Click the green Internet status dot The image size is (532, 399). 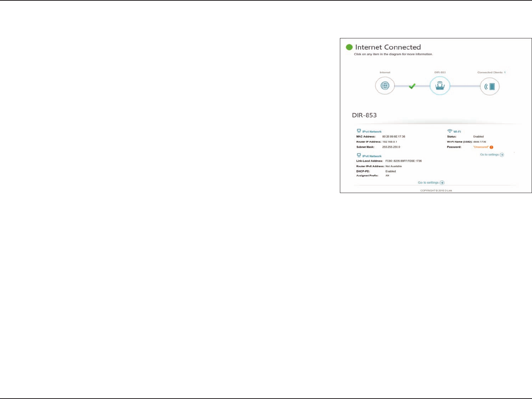[349, 47]
